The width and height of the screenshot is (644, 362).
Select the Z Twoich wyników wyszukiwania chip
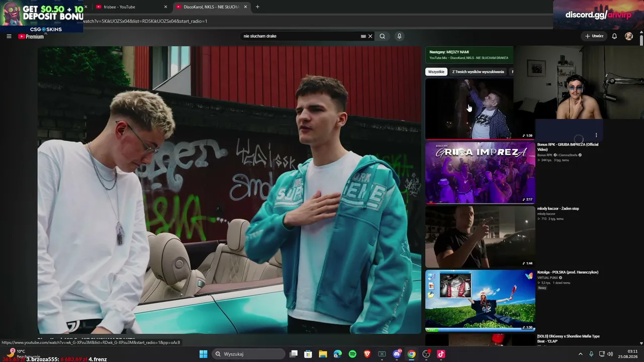[x=478, y=72]
